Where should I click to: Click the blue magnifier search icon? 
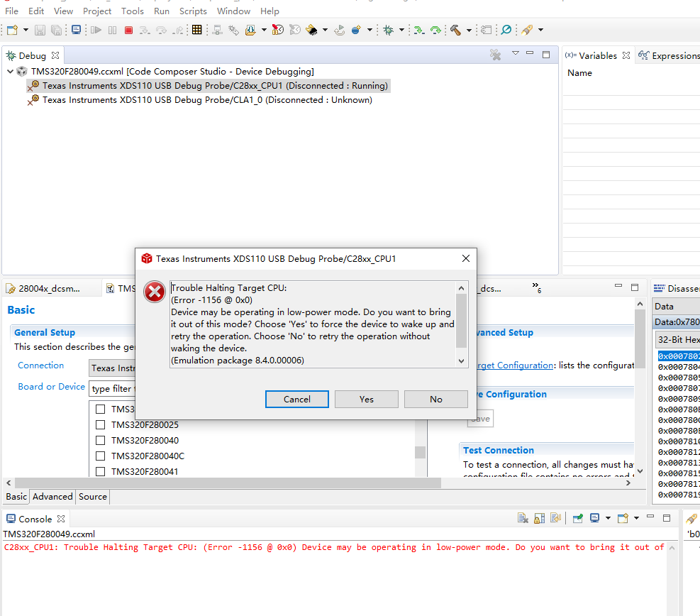[x=506, y=30]
